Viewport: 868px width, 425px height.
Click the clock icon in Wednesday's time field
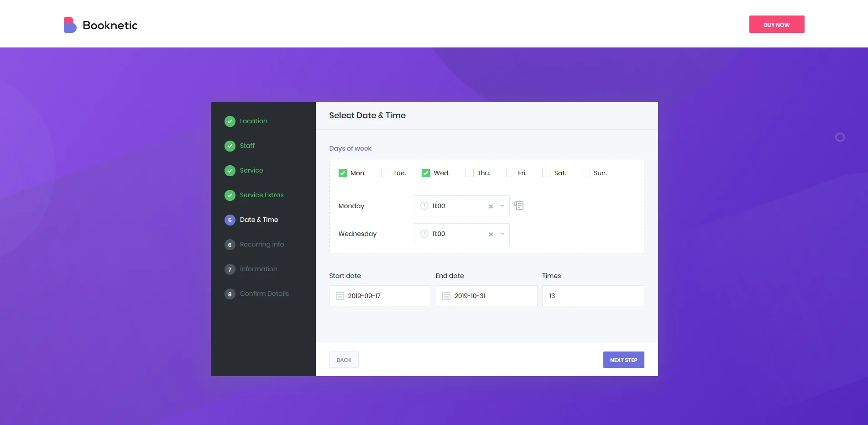pyautogui.click(x=424, y=234)
